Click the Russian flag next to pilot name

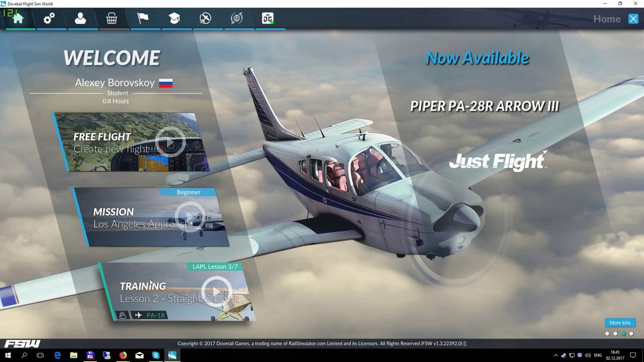[166, 83]
